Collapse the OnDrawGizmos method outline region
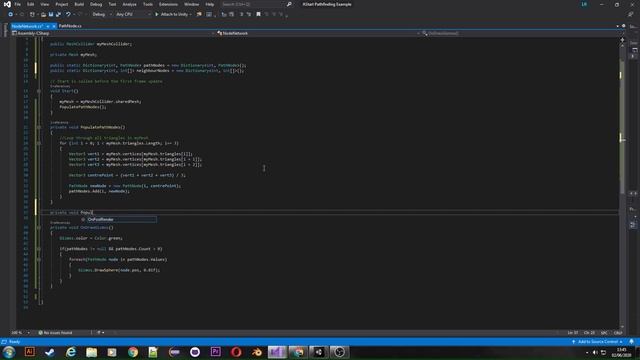The width and height of the screenshot is (640, 360). point(39,227)
